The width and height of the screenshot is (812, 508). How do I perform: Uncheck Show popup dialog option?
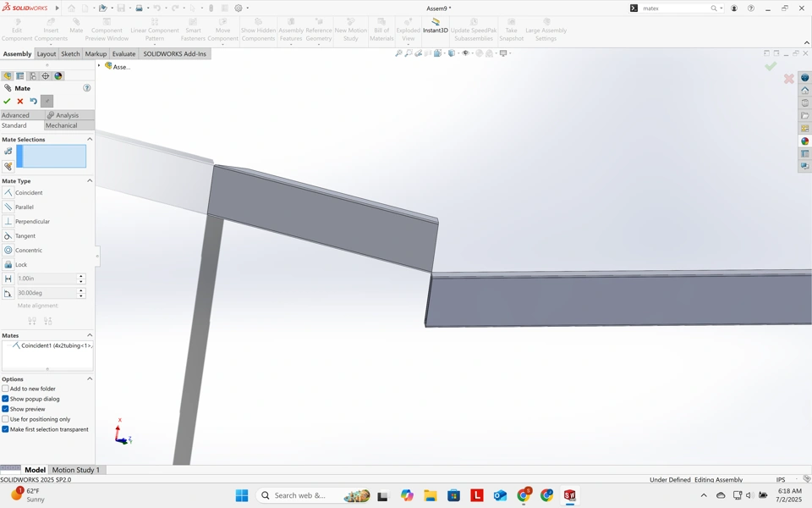pyautogui.click(x=5, y=399)
